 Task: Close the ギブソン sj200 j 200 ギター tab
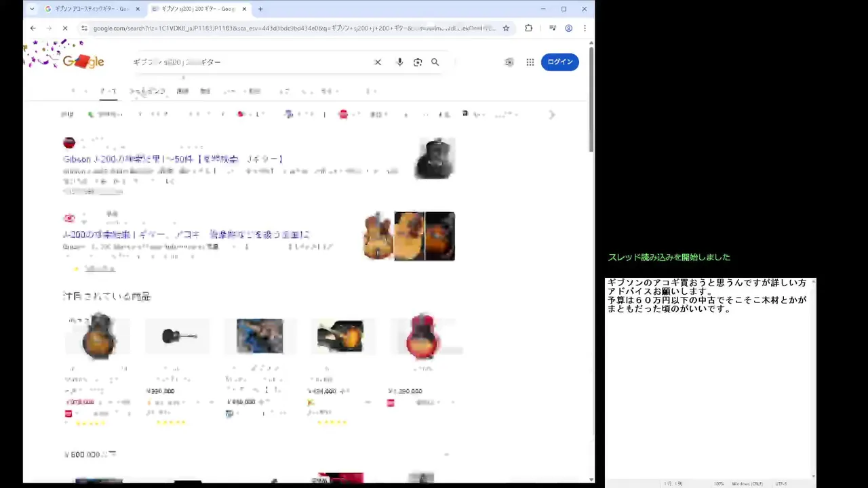244,9
